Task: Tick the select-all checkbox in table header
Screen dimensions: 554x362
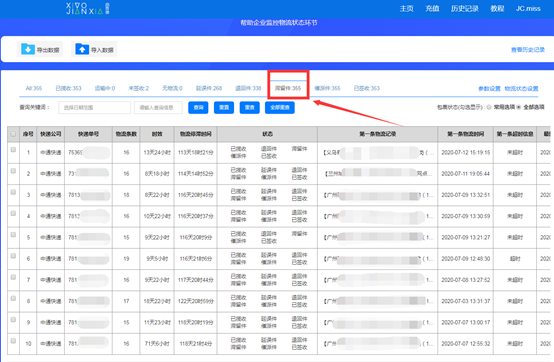Action: (x=13, y=134)
